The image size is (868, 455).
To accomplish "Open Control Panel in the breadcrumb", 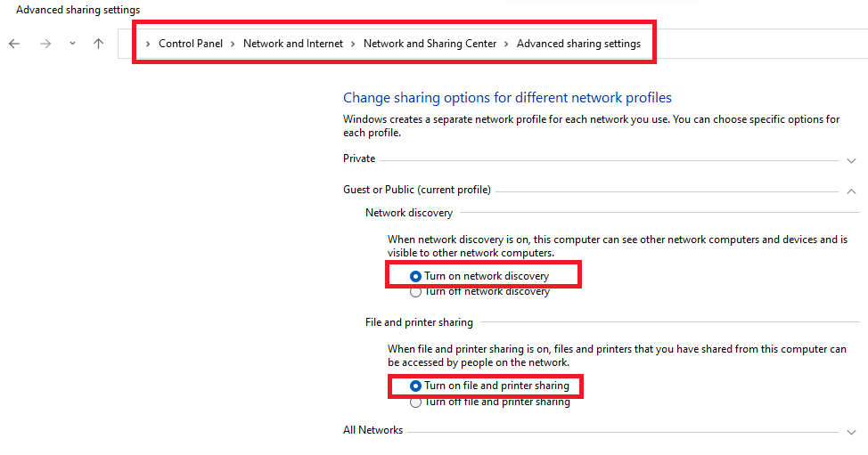I will point(191,44).
